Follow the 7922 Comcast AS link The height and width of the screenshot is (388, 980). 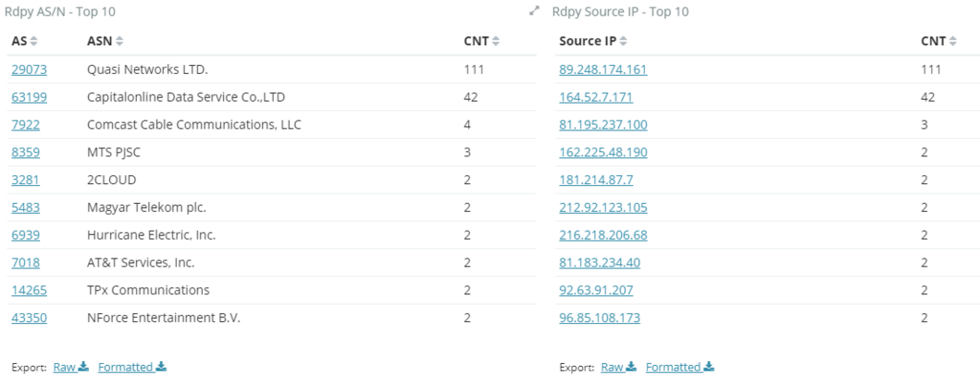26,125
